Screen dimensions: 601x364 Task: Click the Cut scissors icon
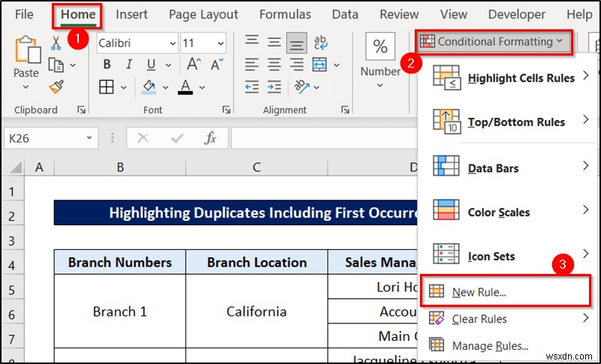click(x=56, y=43)
